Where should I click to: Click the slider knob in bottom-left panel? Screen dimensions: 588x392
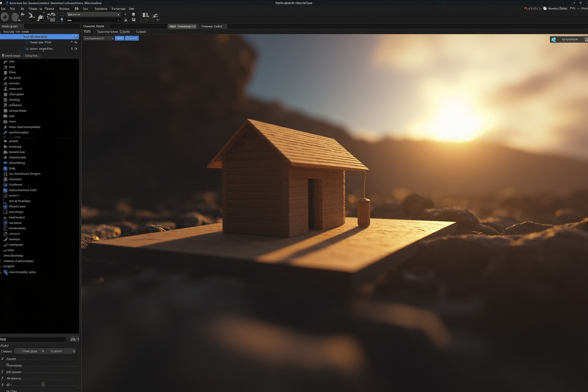tap(43, 384)
